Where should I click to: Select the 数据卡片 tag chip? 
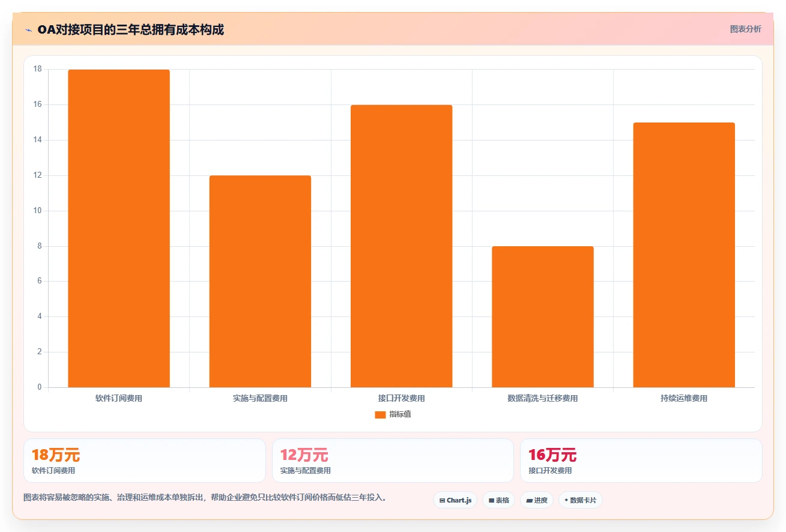(x=581, y=500)
